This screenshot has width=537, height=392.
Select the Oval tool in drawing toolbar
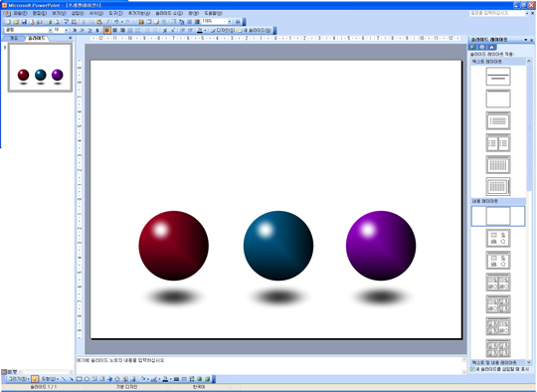coord(87,379)
